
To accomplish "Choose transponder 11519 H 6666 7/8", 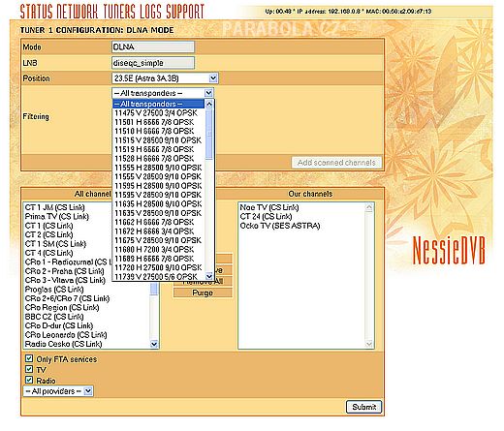I will coord(158,149).
